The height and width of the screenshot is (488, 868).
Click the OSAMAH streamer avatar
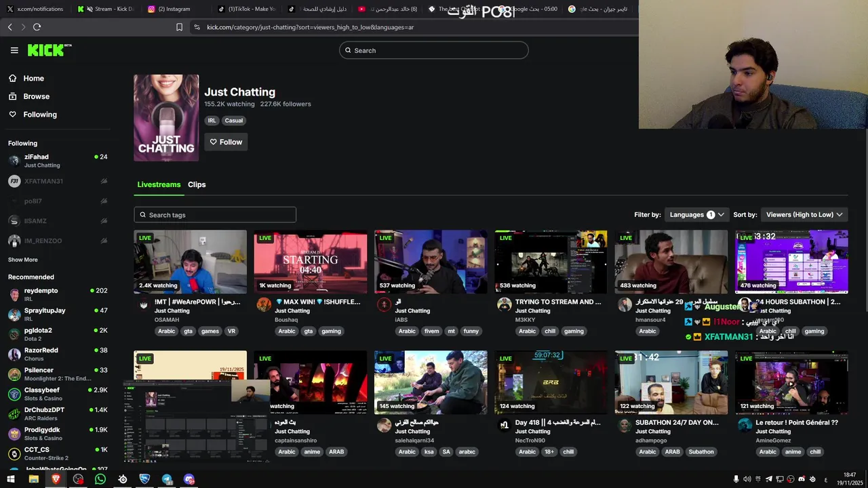[144, 304]
